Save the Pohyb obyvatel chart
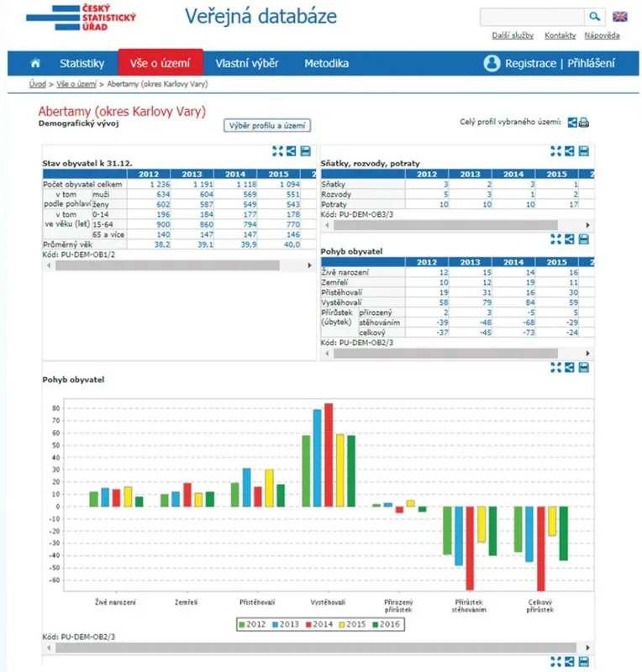The image size is (642, 672). pyautogui.click(x=584, y=367)
